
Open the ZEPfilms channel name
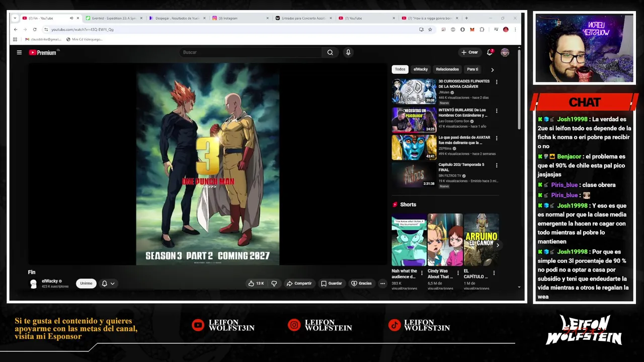point(445,148)
